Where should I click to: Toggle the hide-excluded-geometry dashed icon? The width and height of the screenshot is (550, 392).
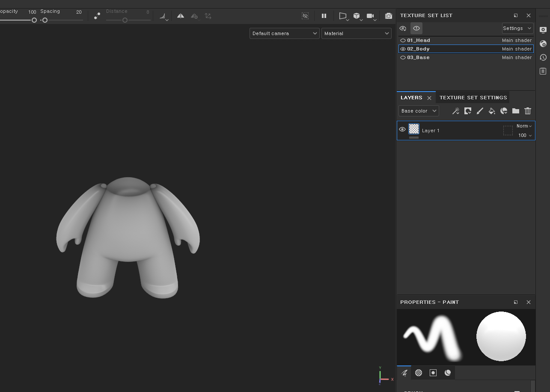click(x=305, y=16)
